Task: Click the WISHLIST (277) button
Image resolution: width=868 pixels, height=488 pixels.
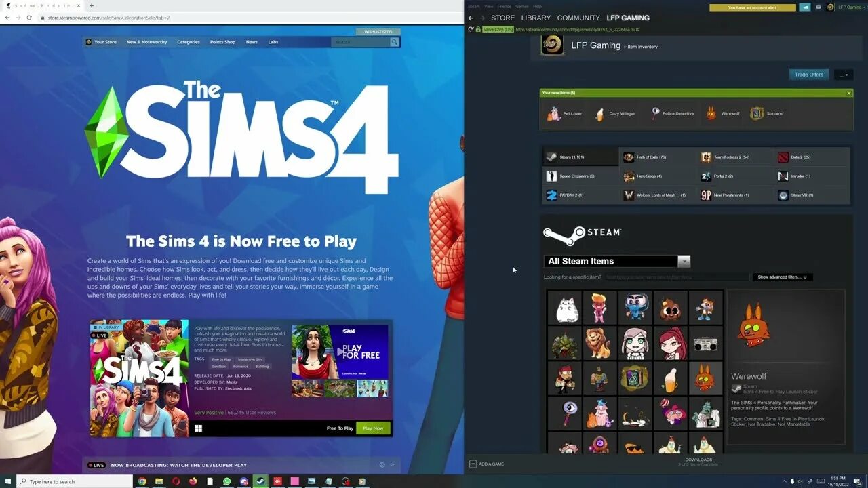Action: pos(378,32)
